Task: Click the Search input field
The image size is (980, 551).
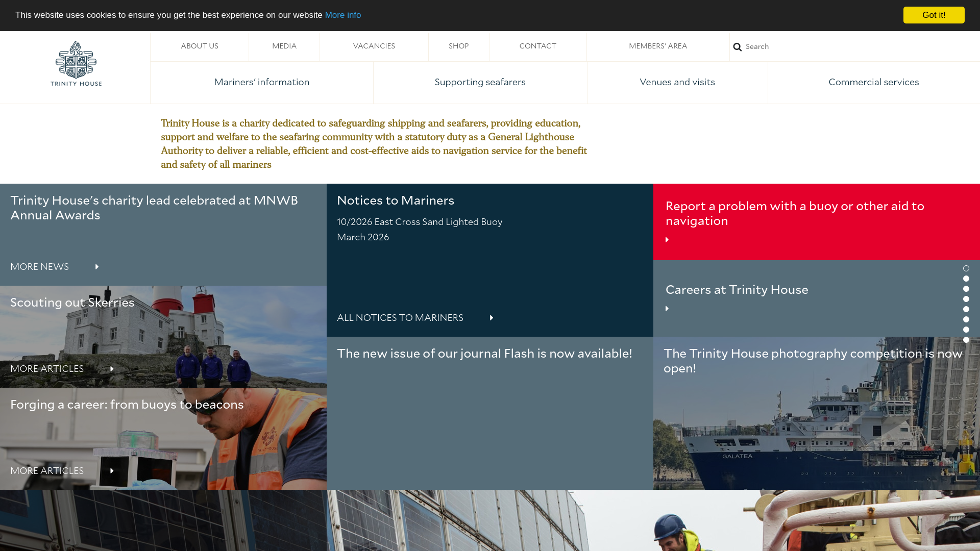Action: pyautogui.click(x=860, y=47)
